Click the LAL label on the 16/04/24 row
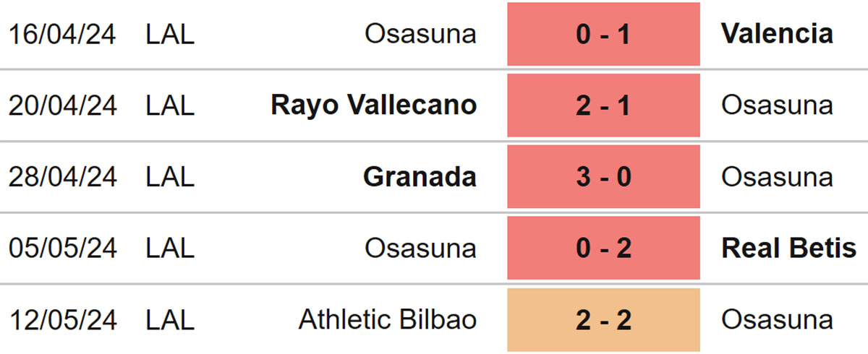 170,34
